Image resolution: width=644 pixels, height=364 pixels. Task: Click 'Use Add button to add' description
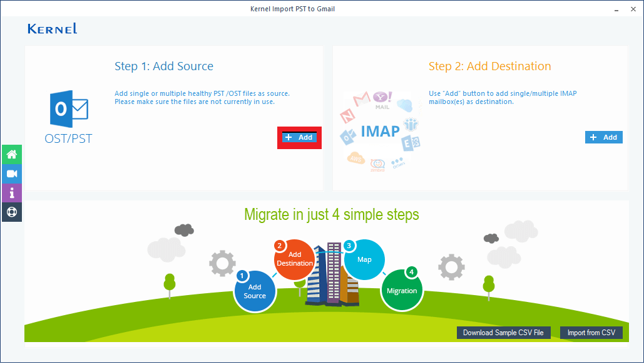tap(503, 98)
